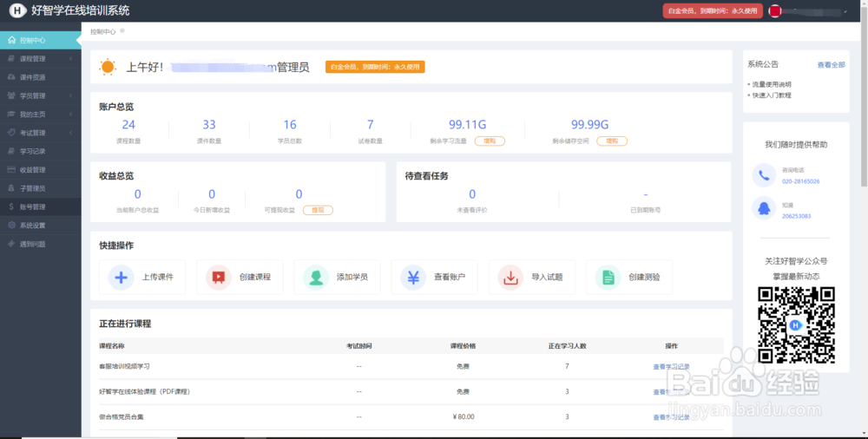Click the 控制中心 breadcrumb tab
This screenshot has width=868, height=439.
[103, 31]
